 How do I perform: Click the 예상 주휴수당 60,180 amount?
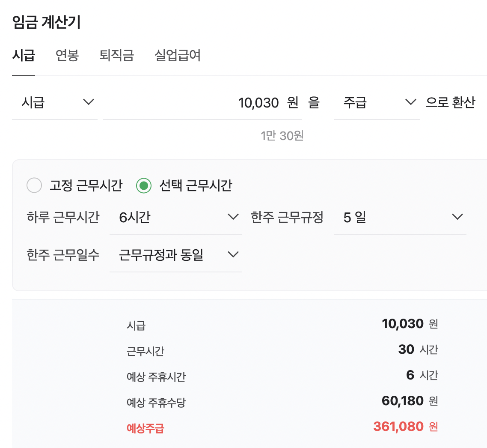coord(402,401)
